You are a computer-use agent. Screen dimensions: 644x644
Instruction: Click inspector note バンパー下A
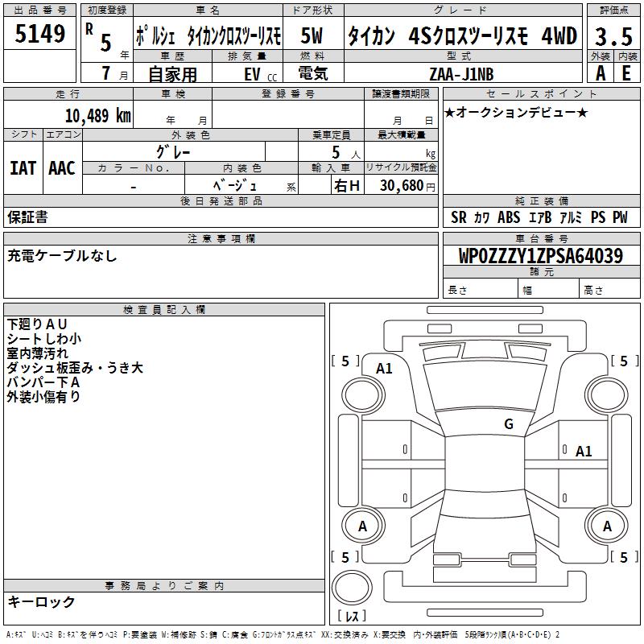[43, 382]
